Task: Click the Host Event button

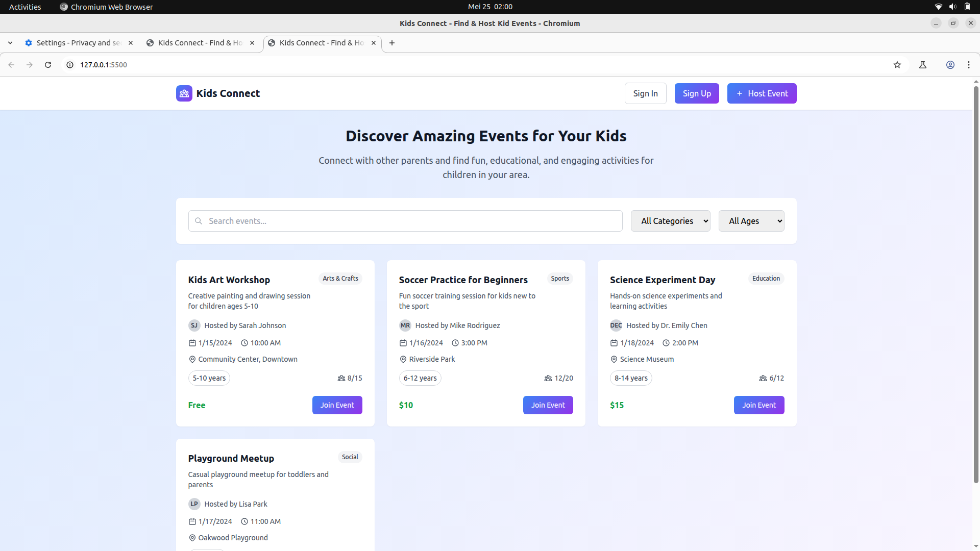Action: point(762,93)
